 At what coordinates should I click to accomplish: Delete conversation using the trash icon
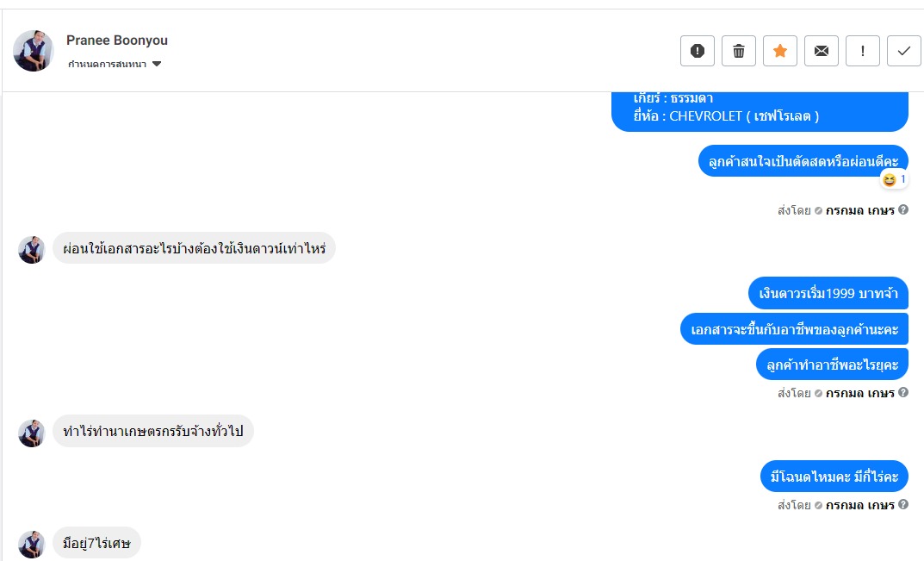click(x=739, y=51)
